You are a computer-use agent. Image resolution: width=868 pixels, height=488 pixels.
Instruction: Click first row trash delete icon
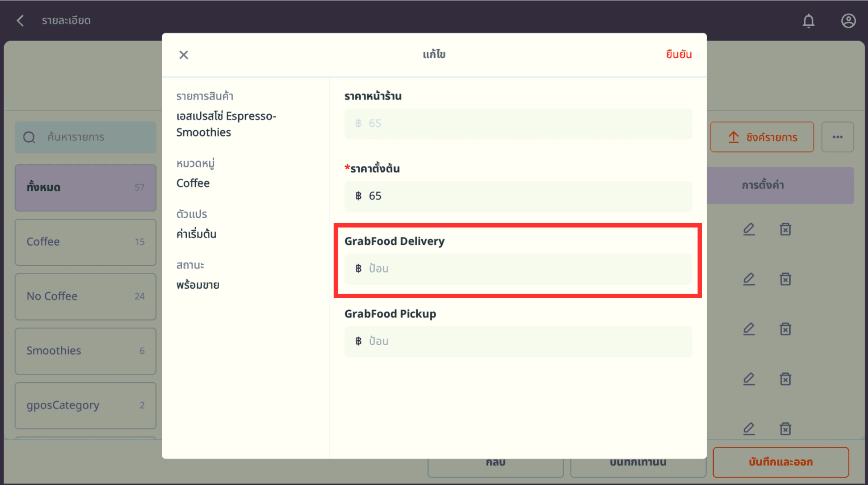[x=785, y=229]
